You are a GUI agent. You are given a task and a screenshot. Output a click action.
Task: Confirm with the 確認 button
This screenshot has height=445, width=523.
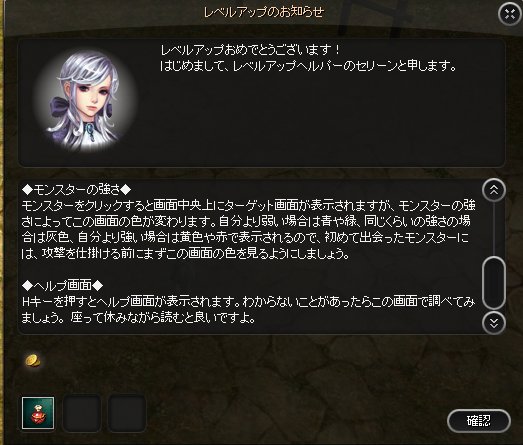tap(479, 421)
